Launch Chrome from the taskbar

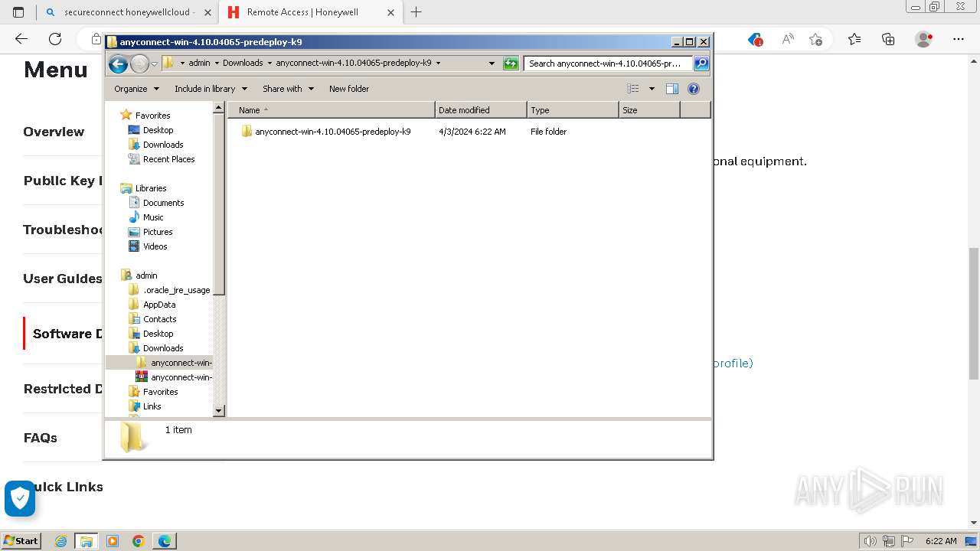click(139, 541)
